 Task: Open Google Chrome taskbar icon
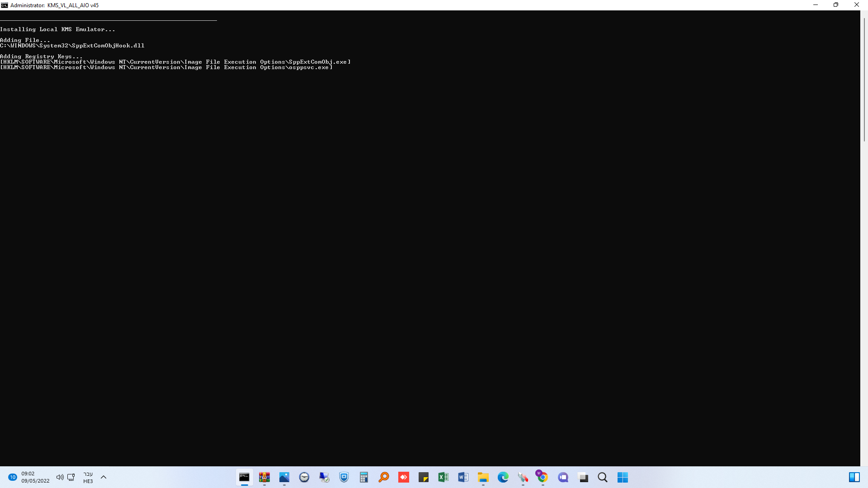tap(542, 477)
